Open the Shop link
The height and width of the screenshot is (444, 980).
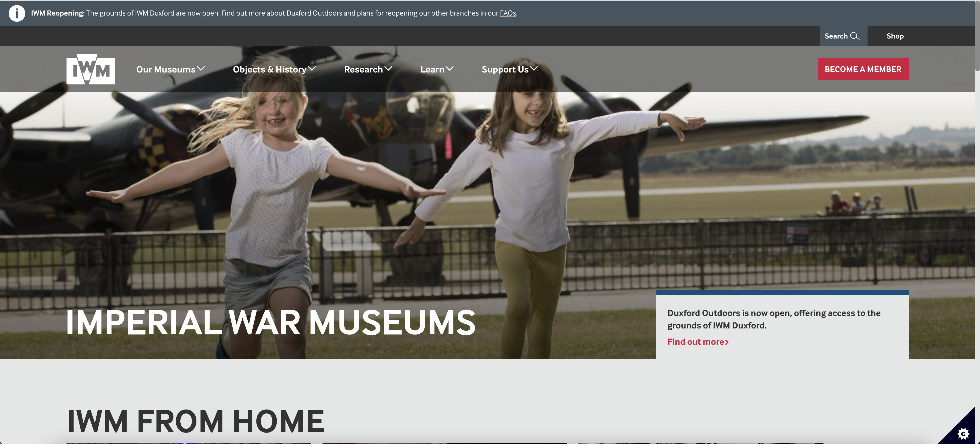click(x=895, y=36)
